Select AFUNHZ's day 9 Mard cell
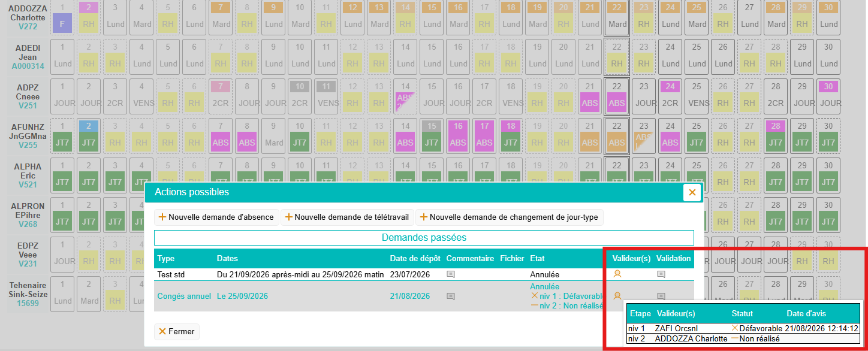The image size is (868, 351). (273, 135)
